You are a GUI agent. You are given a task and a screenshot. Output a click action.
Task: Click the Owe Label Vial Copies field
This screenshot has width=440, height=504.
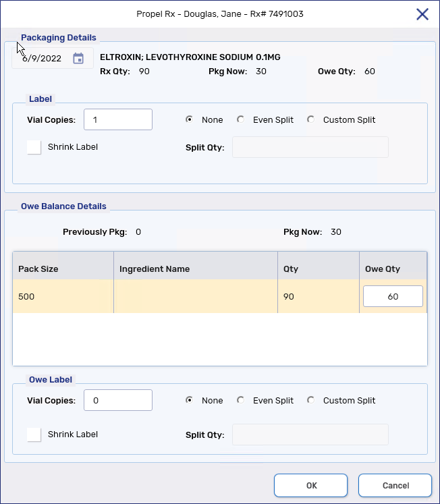(x=118, y=400)
